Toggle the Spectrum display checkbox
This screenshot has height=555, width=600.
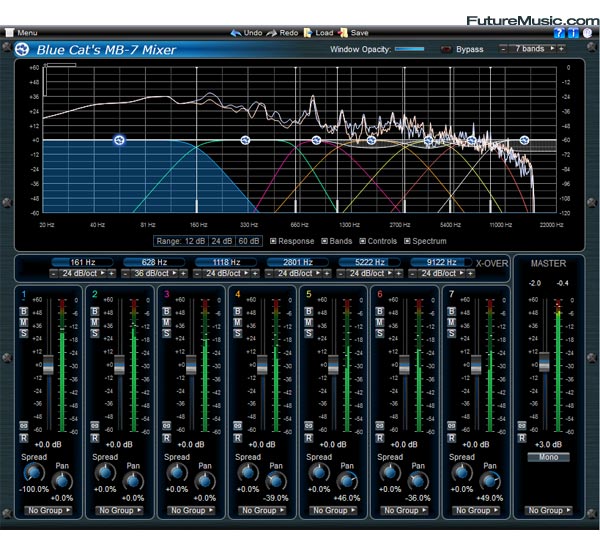pos(408,241)
